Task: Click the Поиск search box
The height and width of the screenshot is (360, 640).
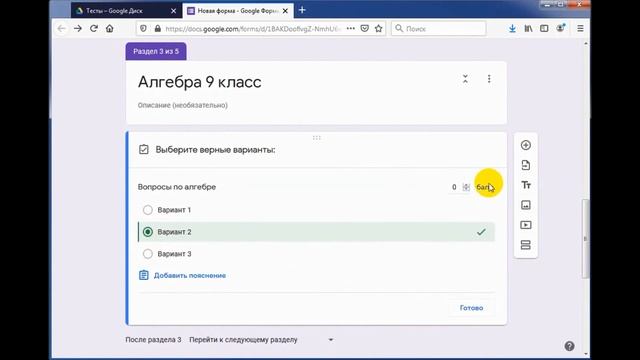Action: pos(439,29)
